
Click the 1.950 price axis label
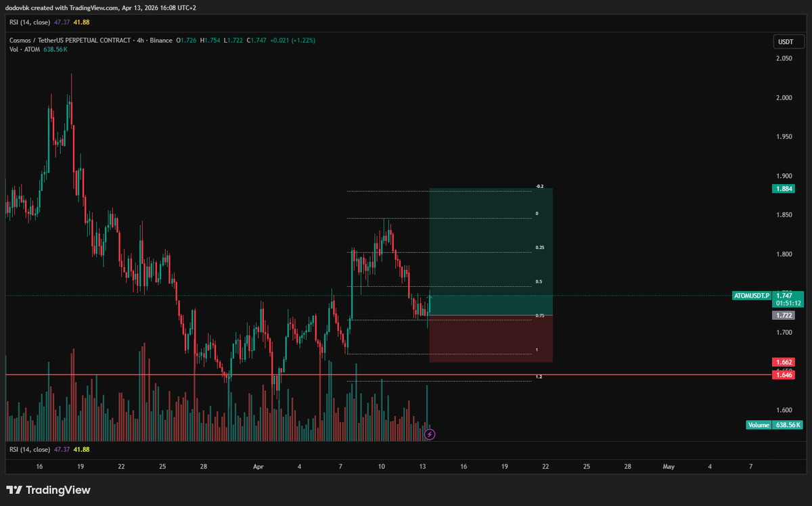pyautogui.click(x=784, y=137)
